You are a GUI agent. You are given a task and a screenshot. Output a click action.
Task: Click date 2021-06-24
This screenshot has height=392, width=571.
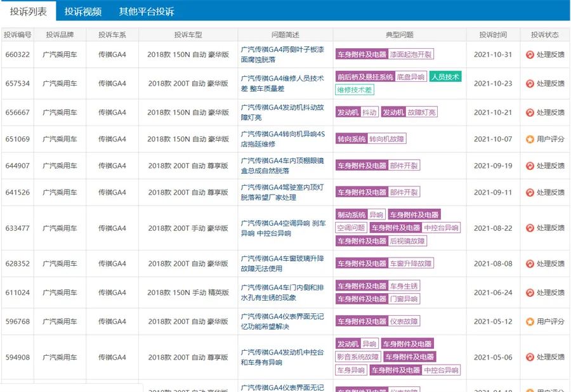[493, 292]
